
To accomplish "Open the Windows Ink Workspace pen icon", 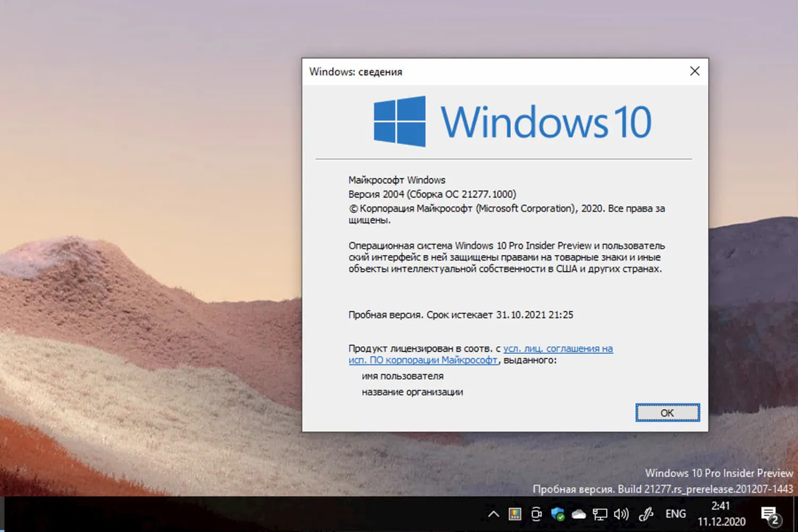I will point(646,514).
